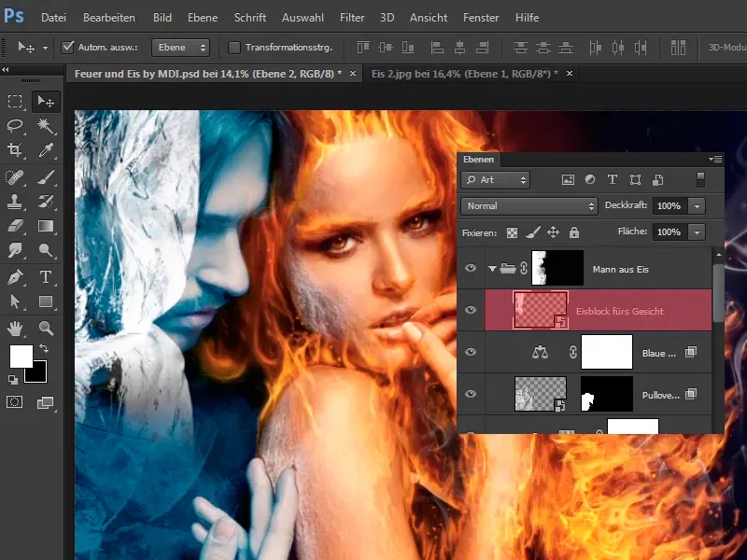
Task: Select the Hand tool
Action: coord(15,329)
